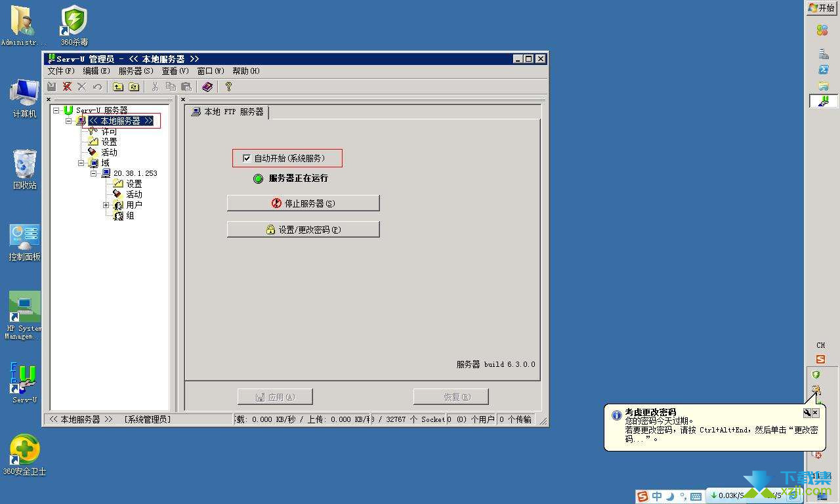The height and width of the screenshot is (504, 840).
Task: Open the HP System Management desktop shortcut
Action: coord(24,316)
